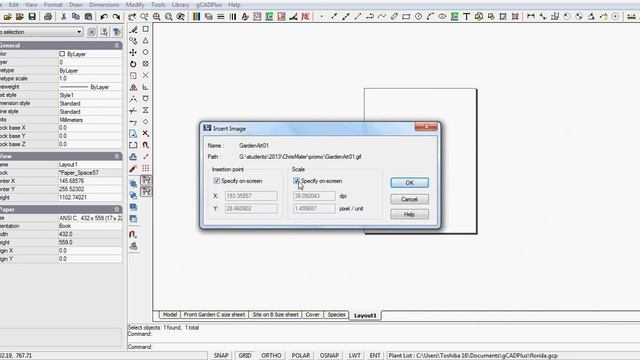Screen dimensions: 640x360
Task: Toggle SNAP in status bar
Action: tap(221, 356)
